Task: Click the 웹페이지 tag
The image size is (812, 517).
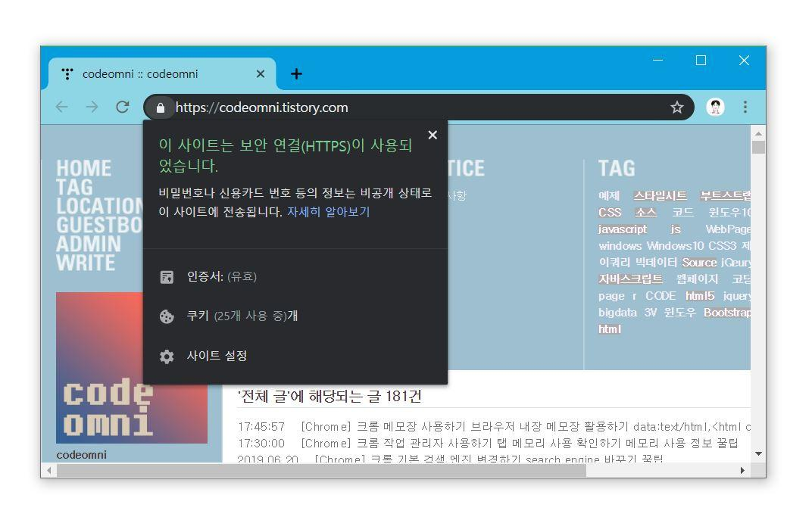Action: (697, 279)
